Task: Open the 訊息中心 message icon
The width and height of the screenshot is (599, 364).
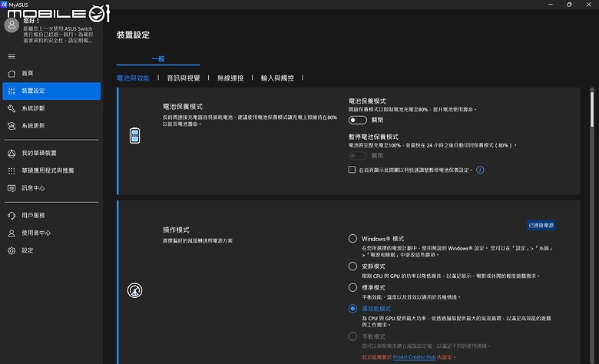Action: tap(12, 188)
